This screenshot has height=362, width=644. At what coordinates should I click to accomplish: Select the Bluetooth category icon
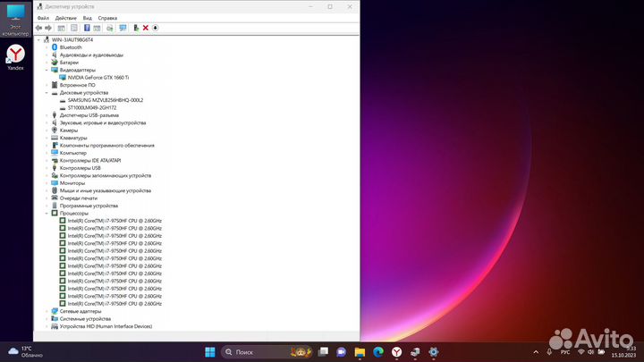(55, 47)
